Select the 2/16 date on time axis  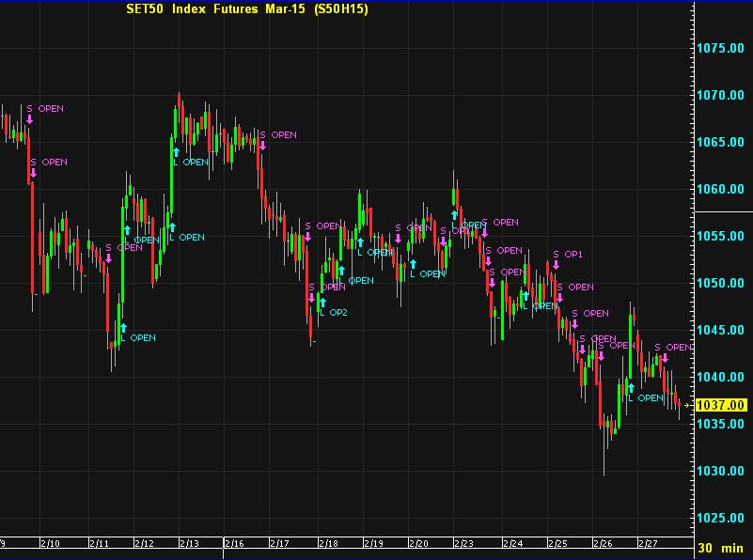pyautogui.click(x=233, y=543)
